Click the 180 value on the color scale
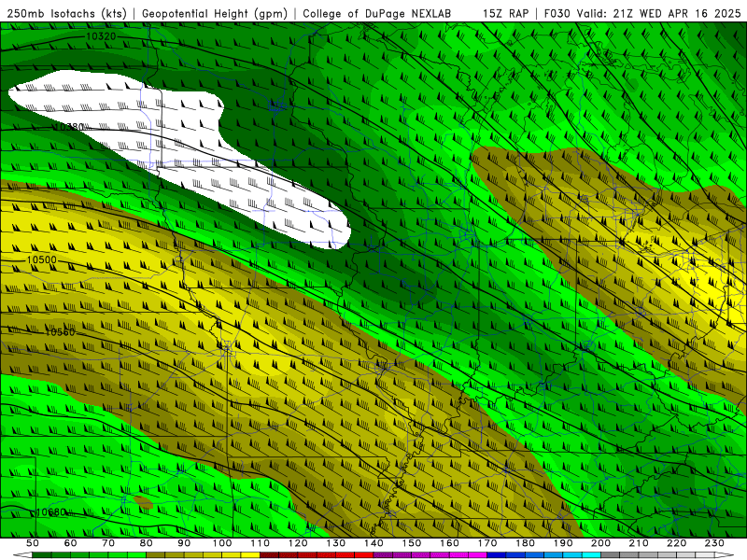The width and height of the screenshot is (747, 560). coord(526,543)
